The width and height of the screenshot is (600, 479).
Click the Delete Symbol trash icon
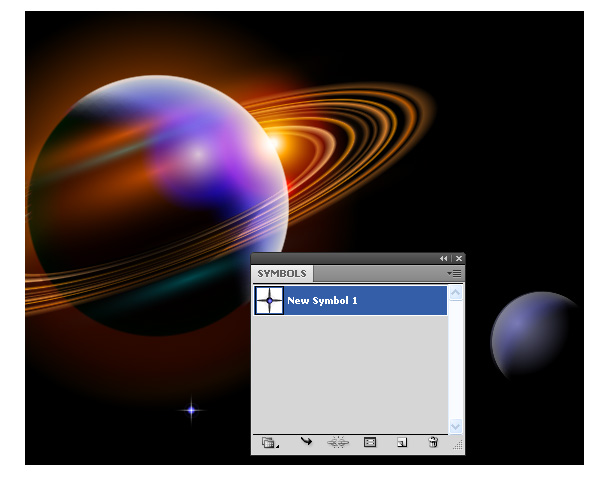click(433, 442)
